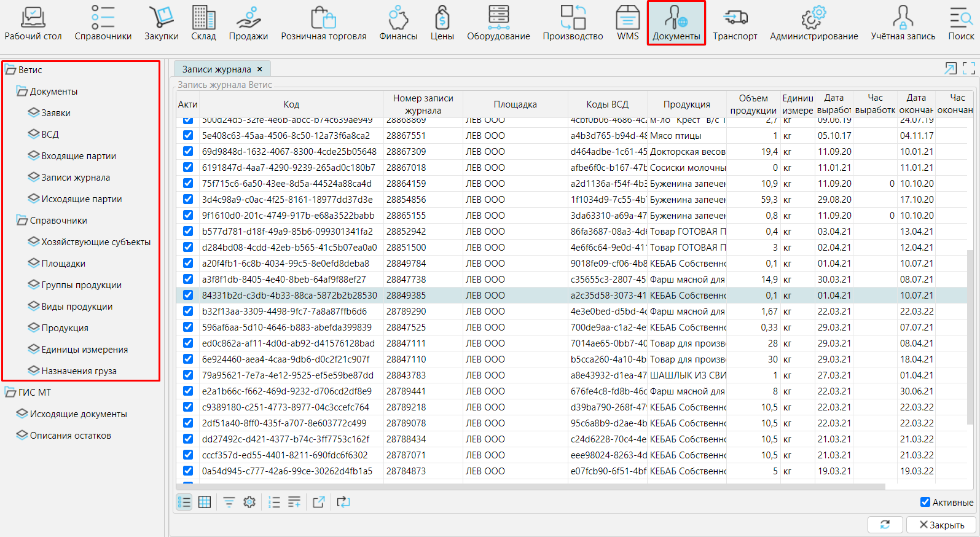980x537 pixels.
Task: Click the Номер записи журнала column header
Action: (423, 104)
